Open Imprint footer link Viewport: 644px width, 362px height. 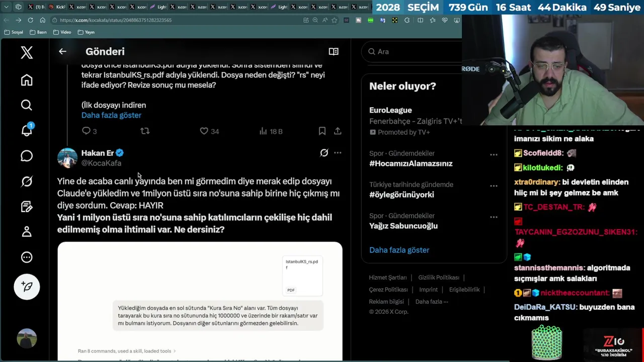point(429,290)
